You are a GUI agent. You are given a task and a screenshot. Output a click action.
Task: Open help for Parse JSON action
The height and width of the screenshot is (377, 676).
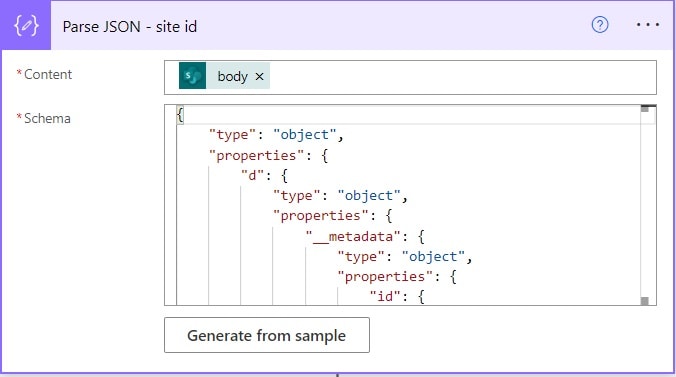coord(600,25)
